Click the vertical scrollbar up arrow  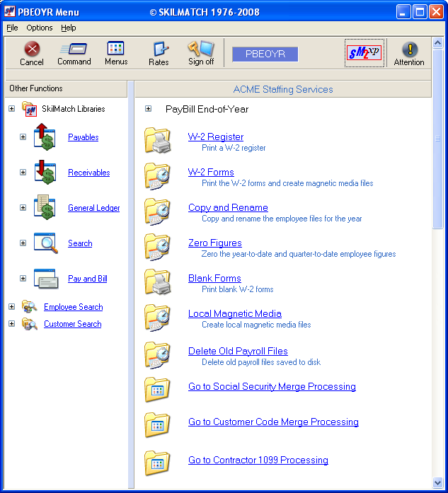coord(437,42)
